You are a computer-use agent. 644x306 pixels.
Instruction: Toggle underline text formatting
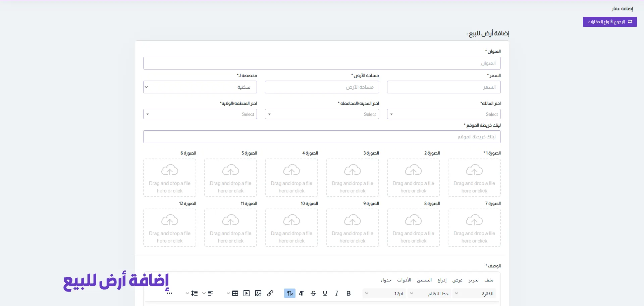[325, 293]
